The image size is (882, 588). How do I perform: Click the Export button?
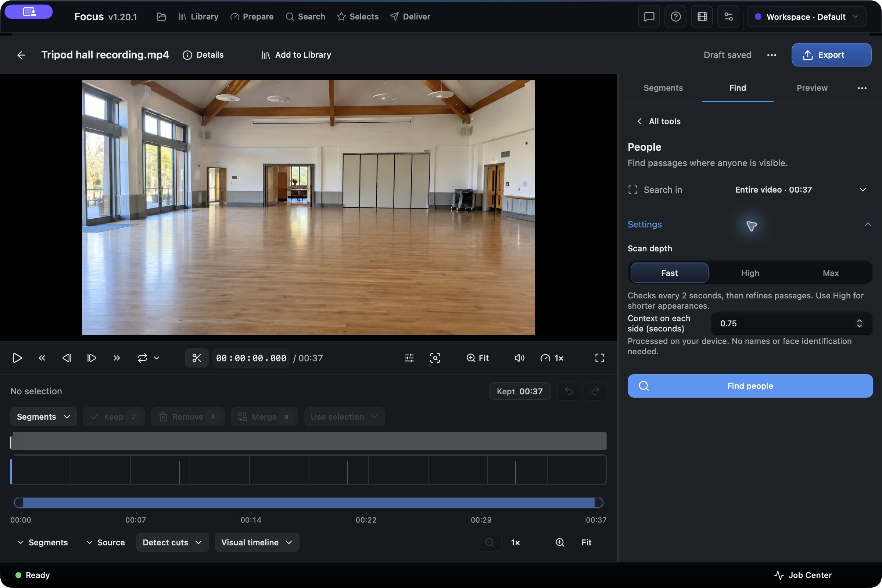coord(831,55)
